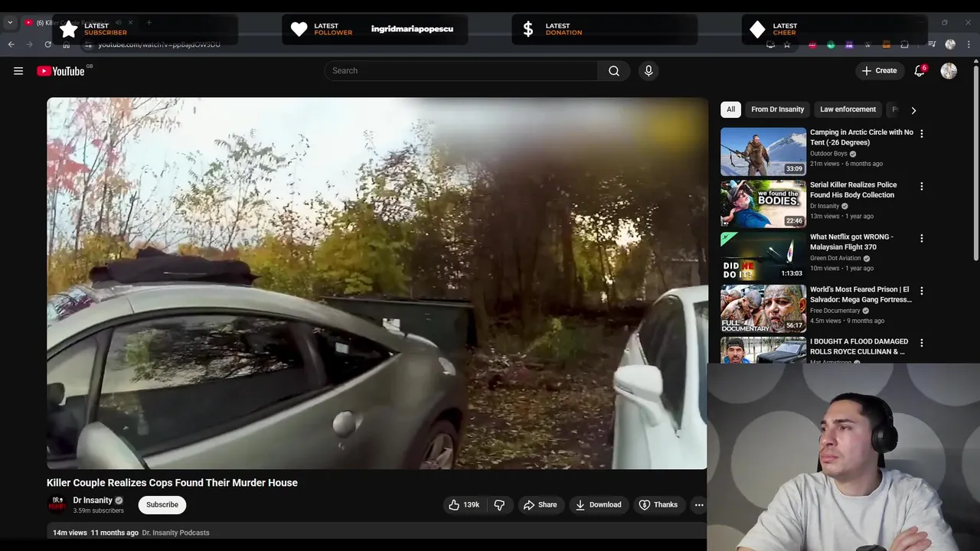Open the DID HE DO IT thumbnail
Image resolution: width=980 pixels, height=551 pixels.
pos(763,256)
